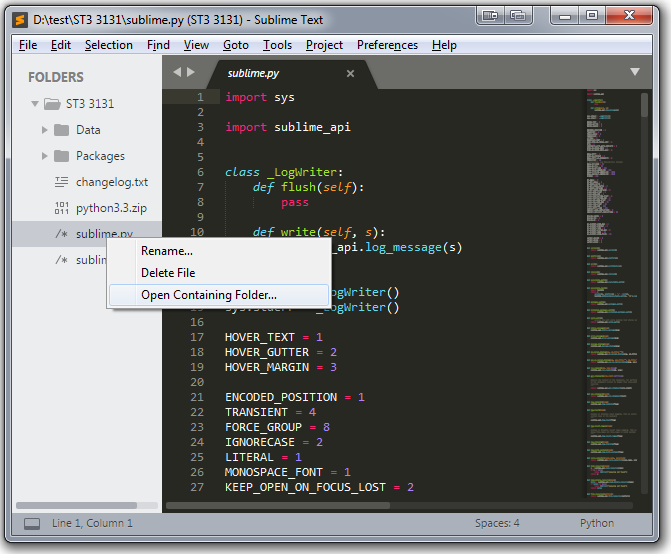The width and height of the screenshot is (671, 554).
Task: Click the MONOSPACE_FONT = 1 code line
Action: 288,472
